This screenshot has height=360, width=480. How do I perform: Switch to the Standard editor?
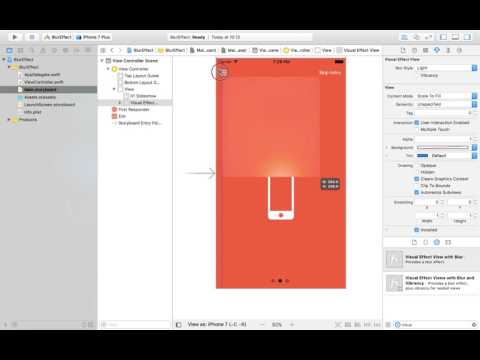[404, 37]
